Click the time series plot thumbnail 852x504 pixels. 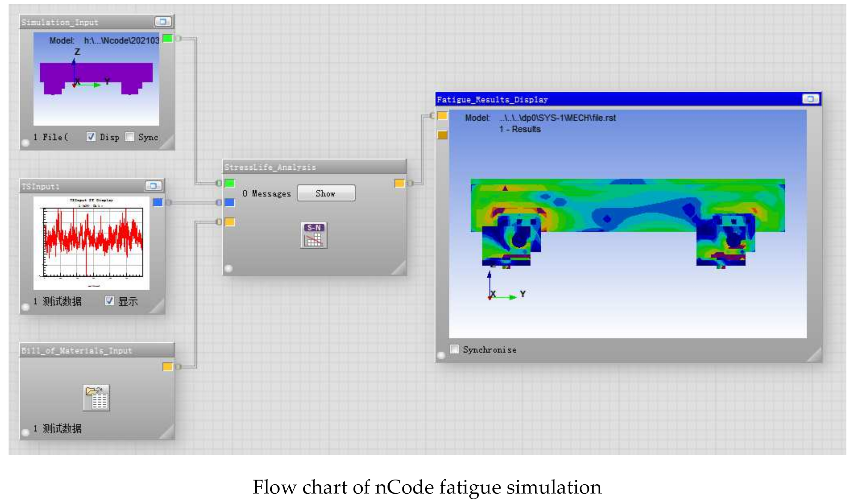(92, 243)
